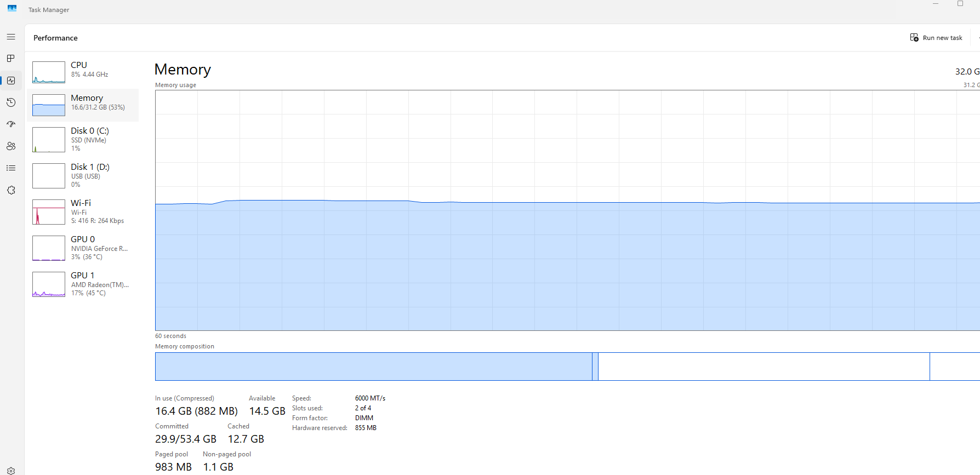Select the Memory performance entry
The height and width of the screenshot is (475, 980).
(x=83, y=105)
